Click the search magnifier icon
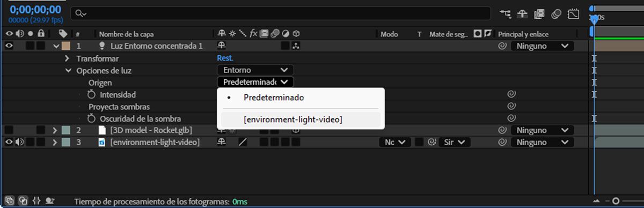 (80, 13)
